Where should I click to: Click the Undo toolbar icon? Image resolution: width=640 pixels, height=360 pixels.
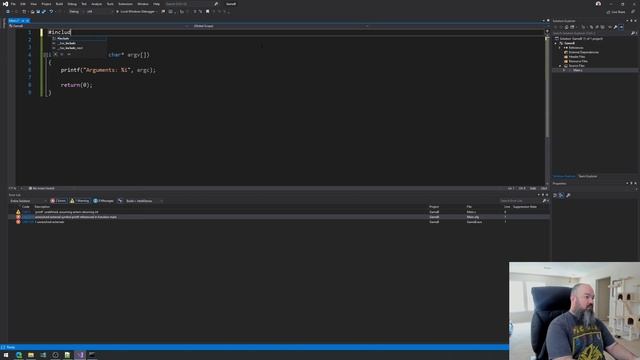pyautogui.click(x=51, y=11)
